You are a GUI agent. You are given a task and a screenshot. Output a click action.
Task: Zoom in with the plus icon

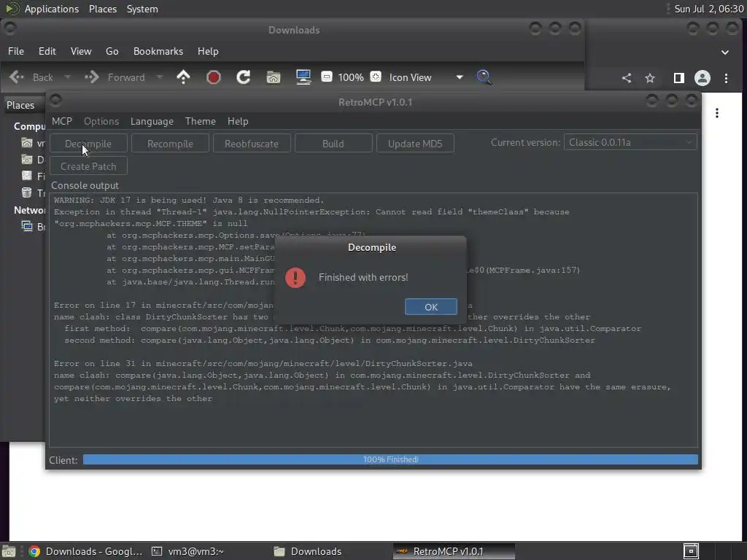(x=376, y=77)
